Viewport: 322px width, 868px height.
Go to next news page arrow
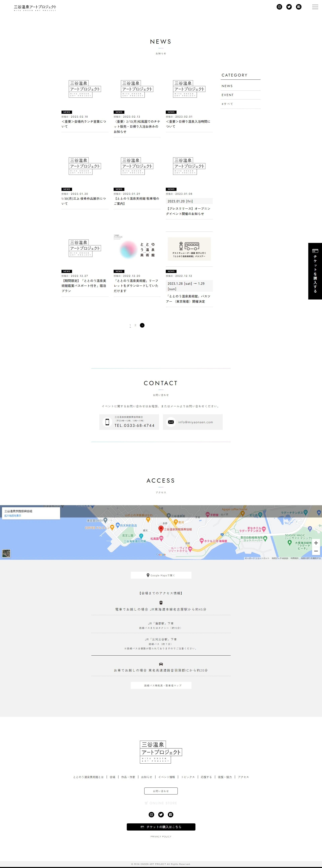142,325
